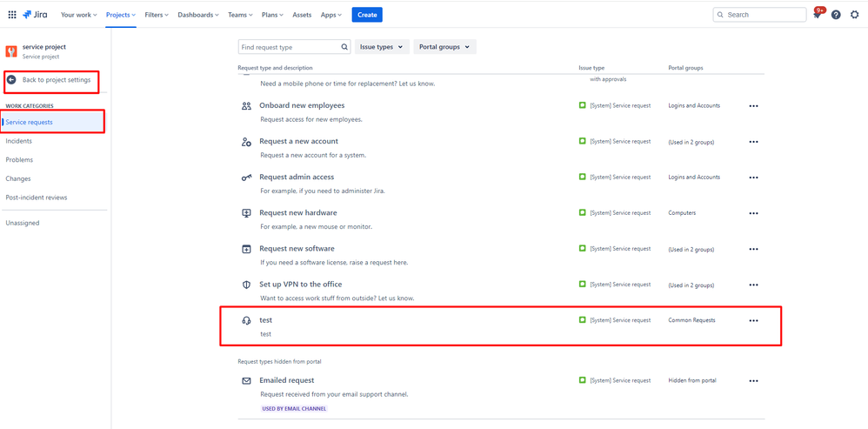Click the Portal groups column header
Viewport: 868px width, 429px height.
click(686, 68)
